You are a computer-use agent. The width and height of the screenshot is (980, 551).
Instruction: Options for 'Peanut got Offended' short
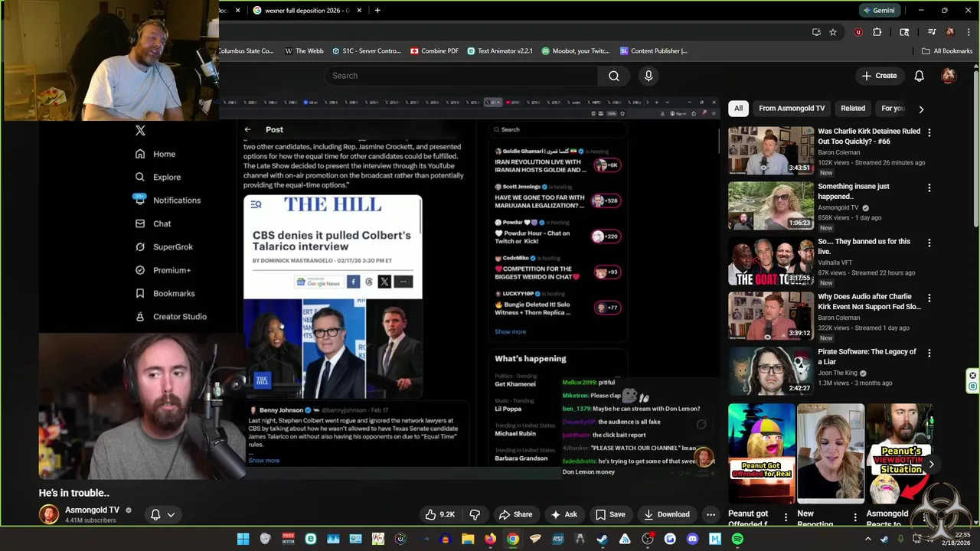pos(786,518)
